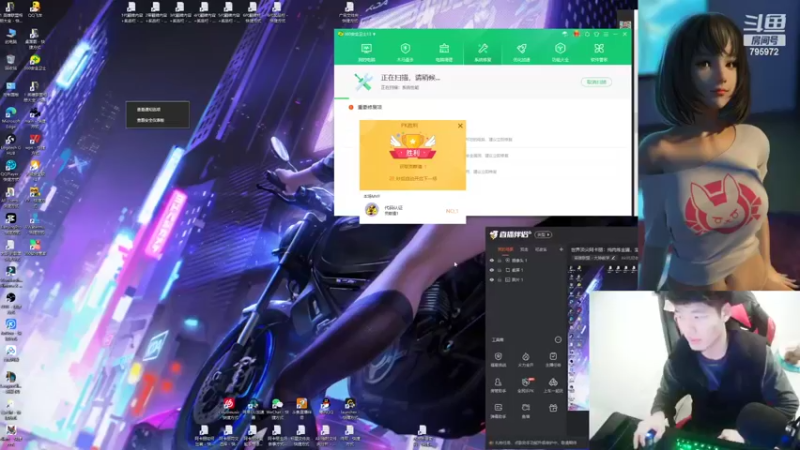The width and height of the screenshot is (800, 450).
Task: Open the first red scene tab in 直播伴侣
Action: coord(506,249)
